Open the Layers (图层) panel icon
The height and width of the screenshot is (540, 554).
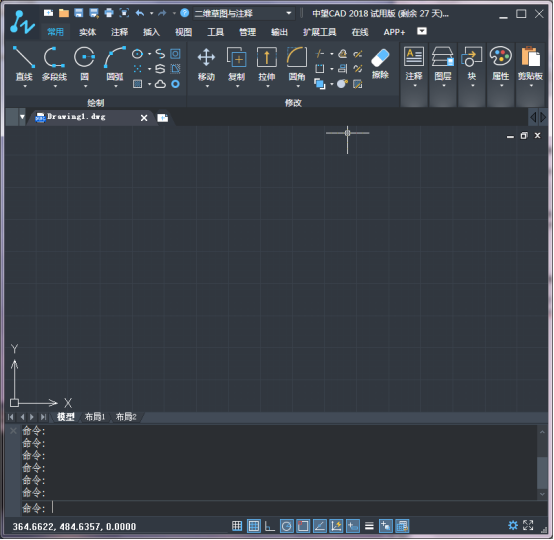pos(443,57)
